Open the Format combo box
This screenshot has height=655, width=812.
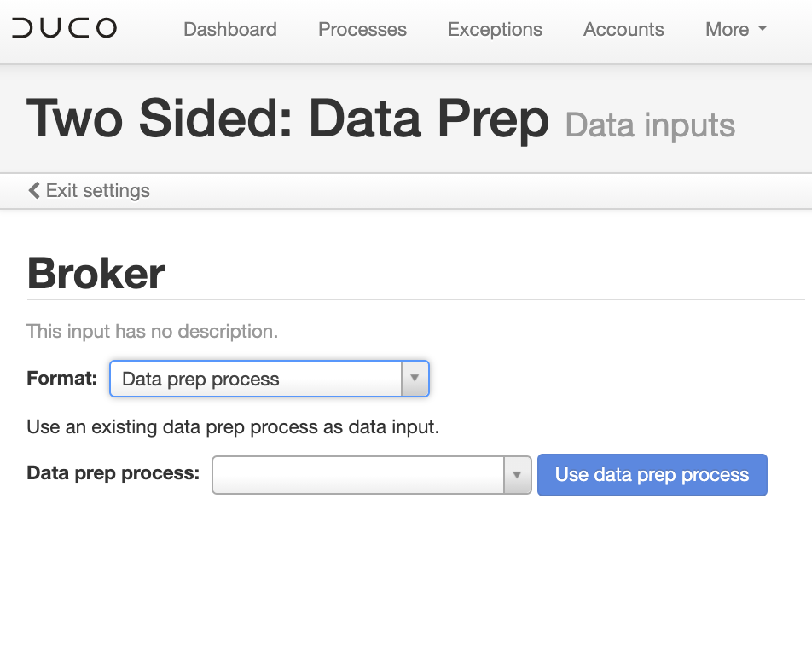click(x=256, y=378)
